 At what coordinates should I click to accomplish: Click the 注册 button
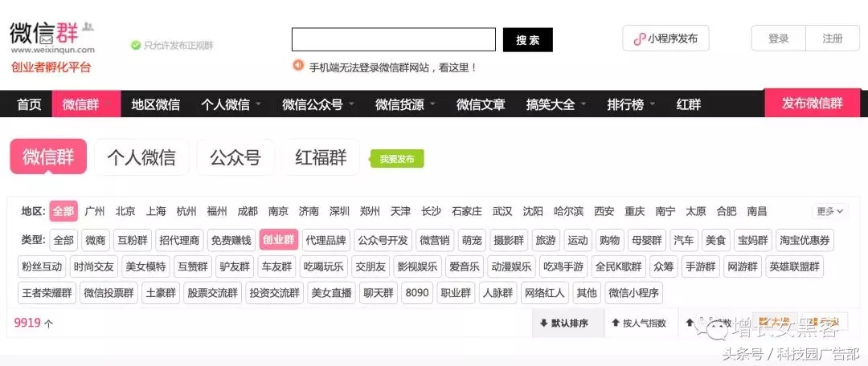point(832,39)
